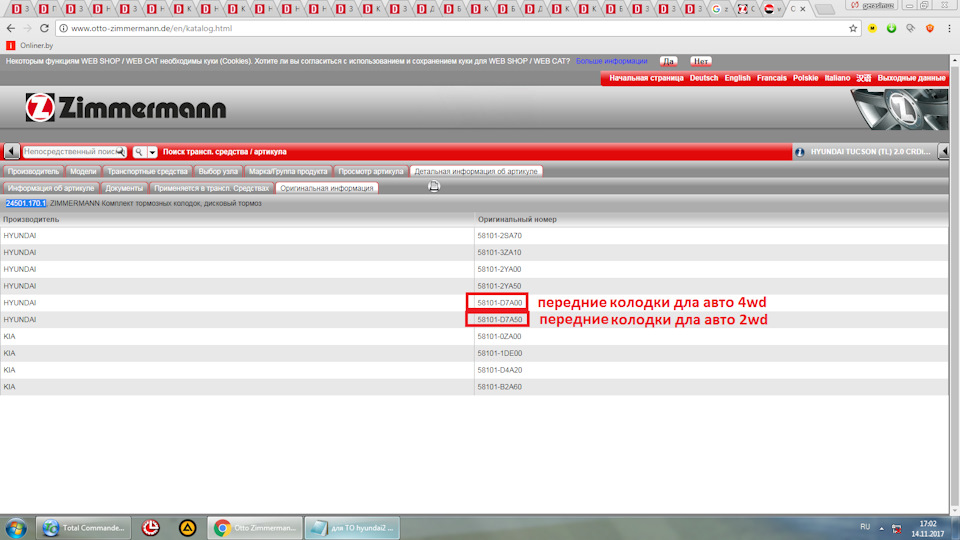Open Применяется в трансп. Средствах sub-tab
Viewport: 960px width, 540px height.
(211, 188)
